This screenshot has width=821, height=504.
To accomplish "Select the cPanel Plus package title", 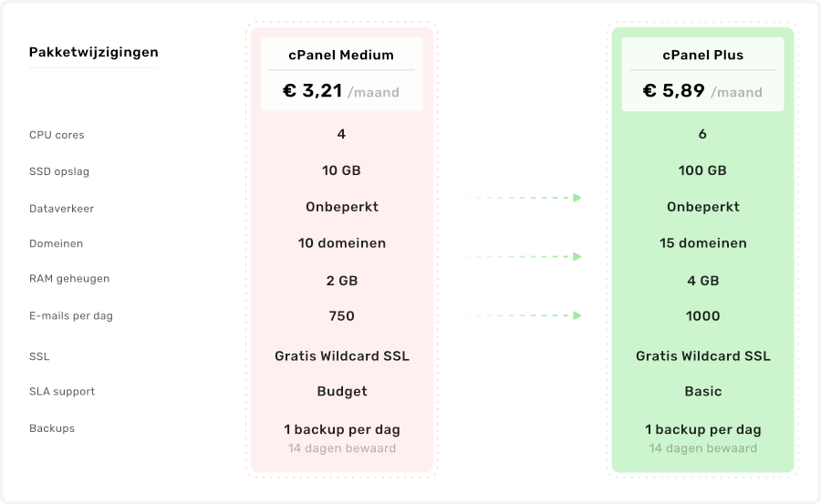I will (702, 55).
